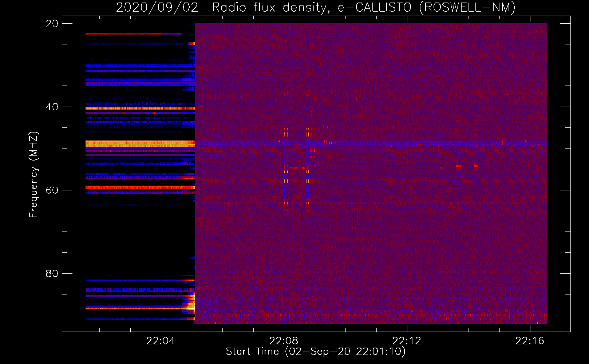The width and height of the screenshot is (589, 364).
Task: Click the 60 MHz tick label
Action: point(52,190)
